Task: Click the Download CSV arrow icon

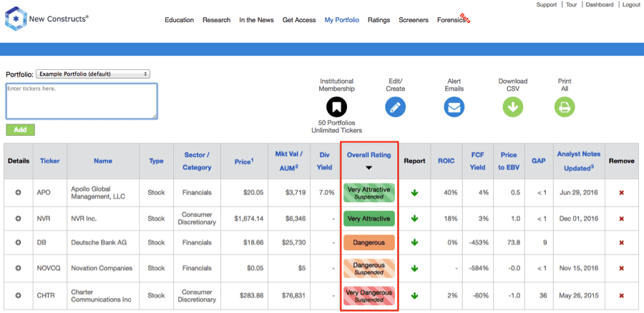Action: pos(513,107)
